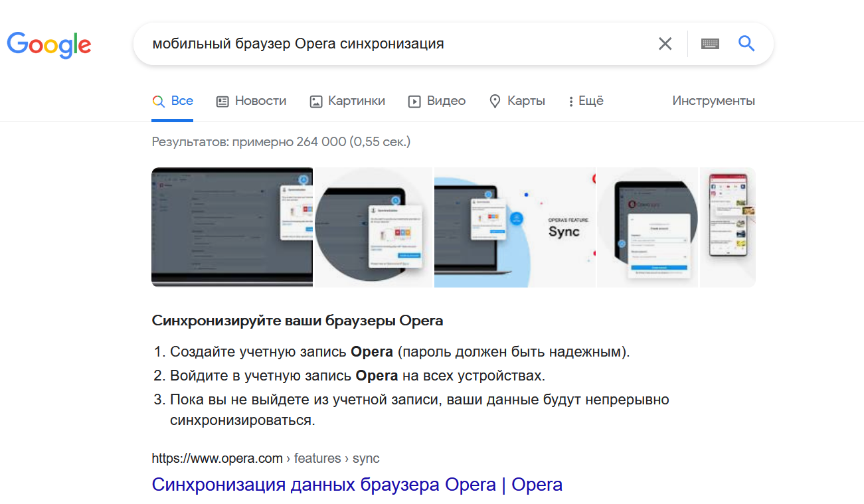Open the first dark laptop screenshot thumbnail
The height and width of the screenshot is (504, 864).
pyautogui.click(x=232, y=227)
